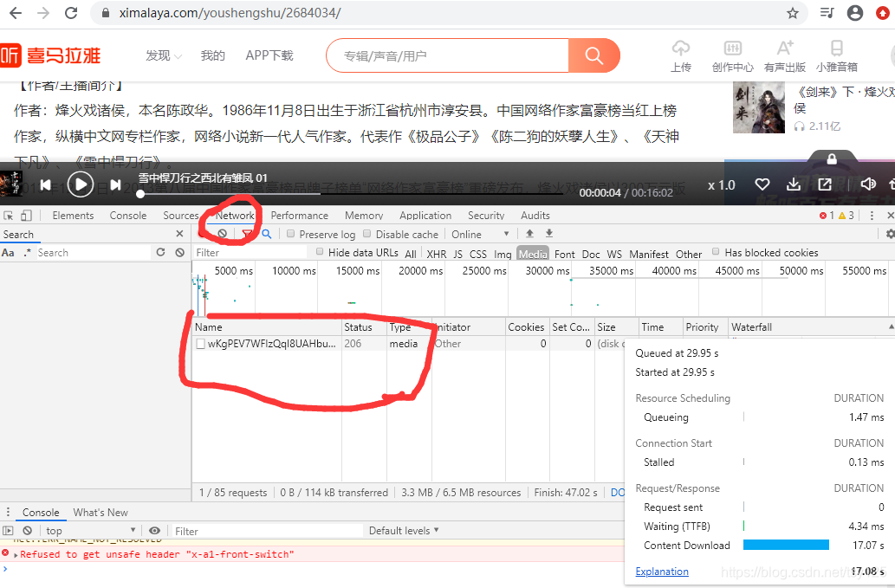The height and width of the screenshot is (588, 895).
Task: Click the APP下载 link
Action: tap(269, 56)
